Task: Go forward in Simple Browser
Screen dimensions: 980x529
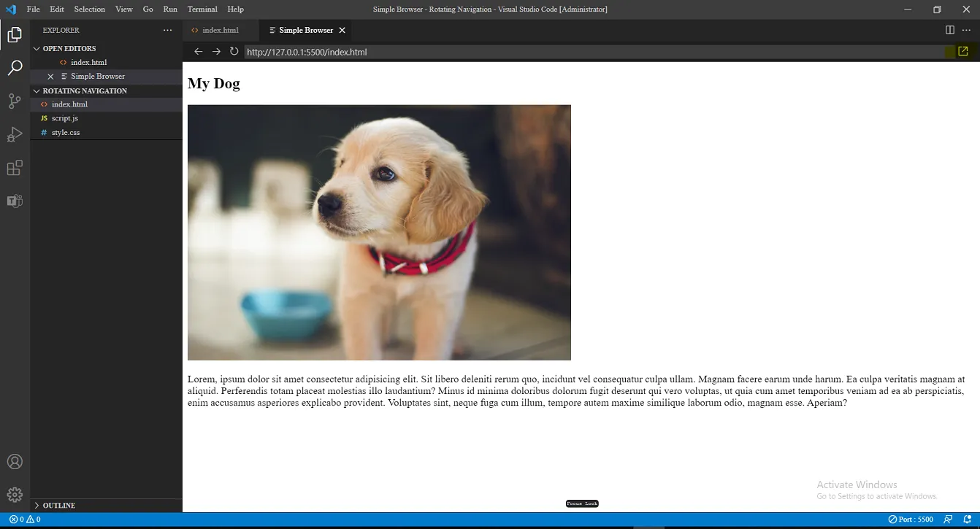Action: pyautogui.click(x=216, y=52)
